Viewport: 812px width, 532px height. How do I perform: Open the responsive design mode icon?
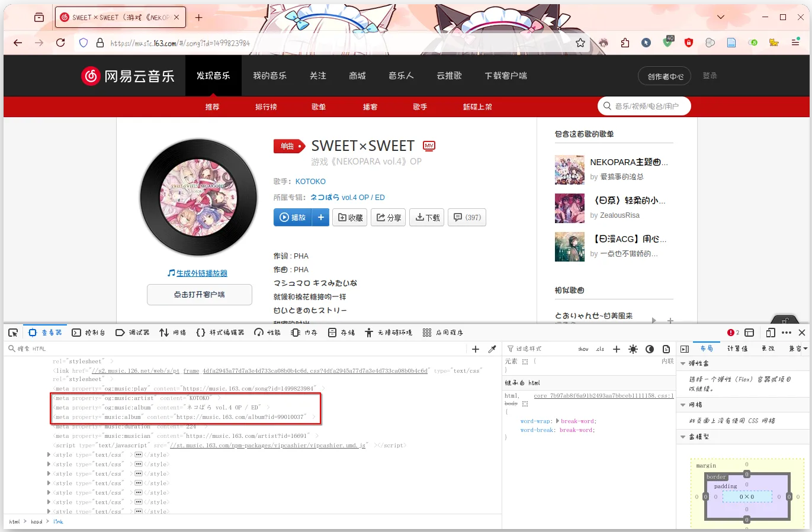(770, 332)
